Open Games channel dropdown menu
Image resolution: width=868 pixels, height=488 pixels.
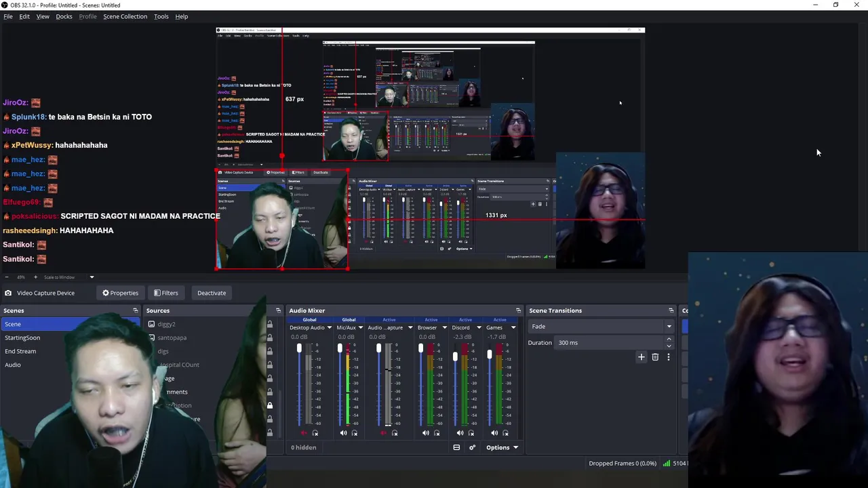tap(513, 328)
